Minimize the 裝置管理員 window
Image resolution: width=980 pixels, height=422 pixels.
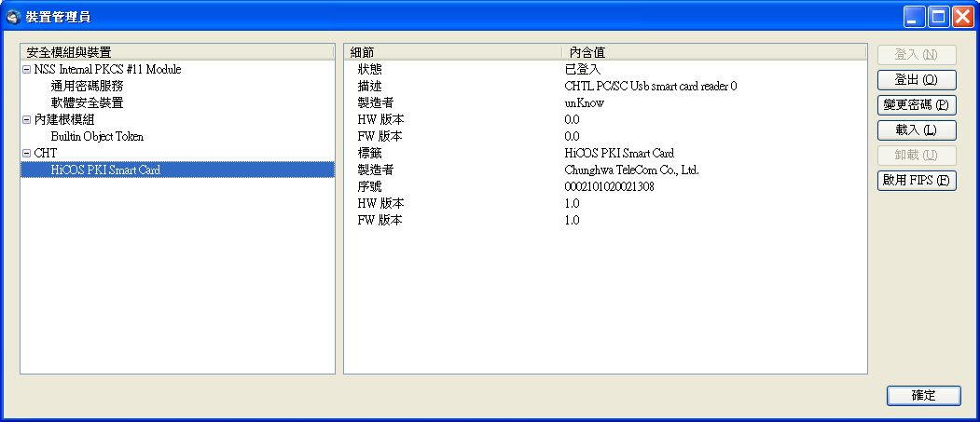tap(914, 17)
